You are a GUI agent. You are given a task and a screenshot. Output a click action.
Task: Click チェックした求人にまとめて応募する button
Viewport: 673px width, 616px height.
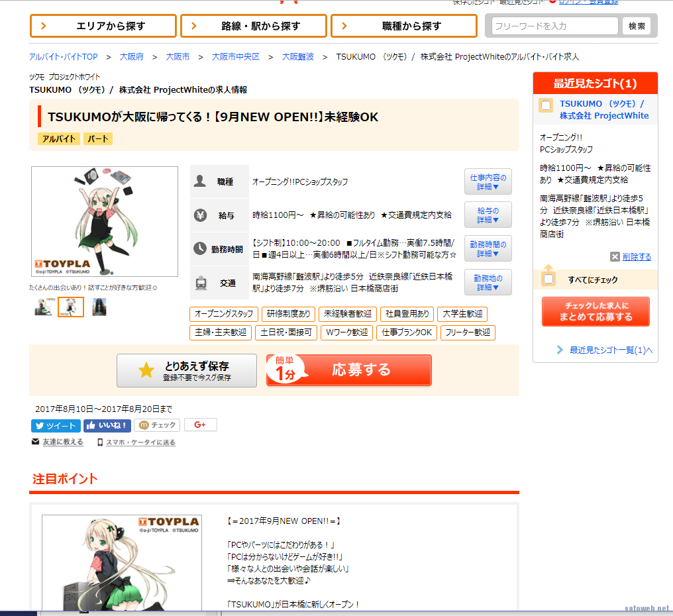tap(595, 312)
